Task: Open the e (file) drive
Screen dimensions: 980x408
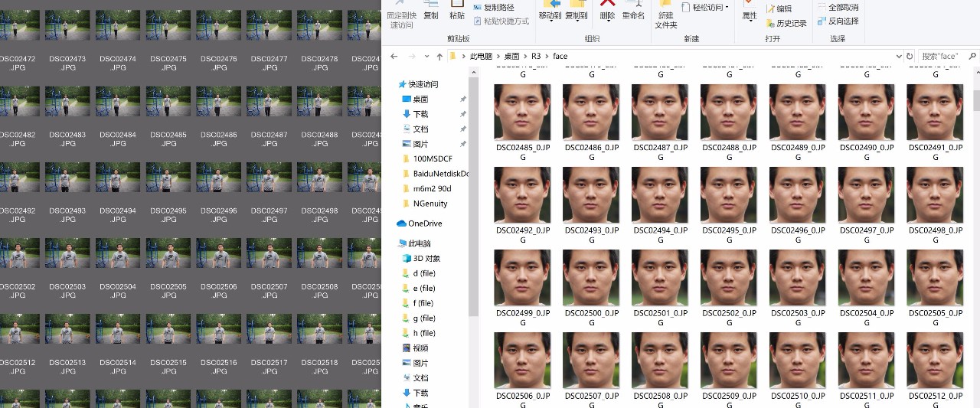Action: 418,289
